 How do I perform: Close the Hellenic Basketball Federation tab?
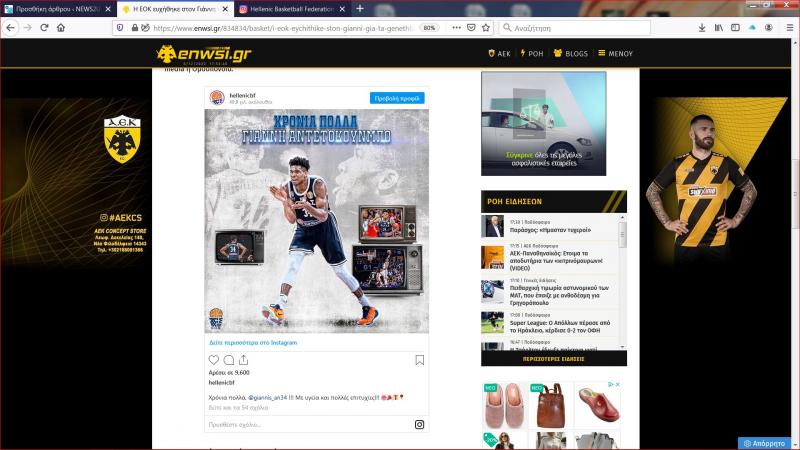click(342, 9)
